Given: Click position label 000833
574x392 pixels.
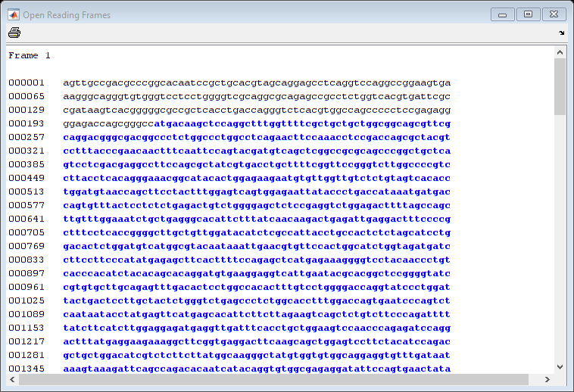Looking at the screenshot, I should pyautogui.click(x=27, y=260).
